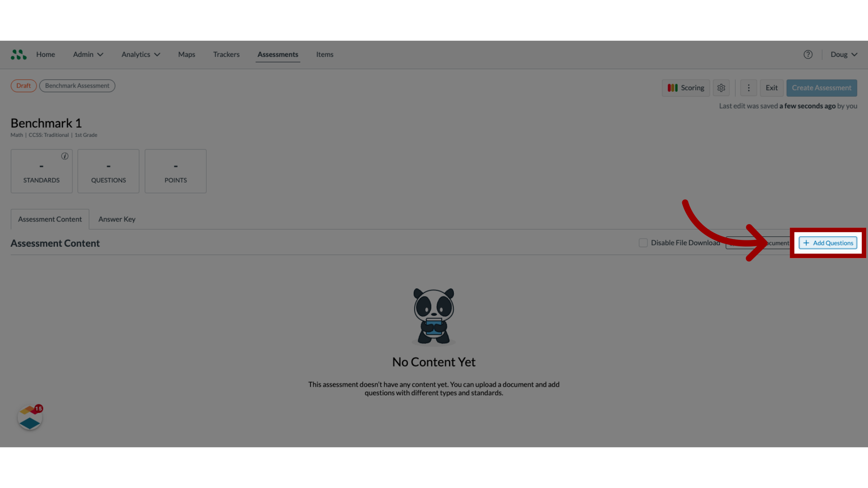Select the Draft status badge
This screenshot has height=488, width=868.
pyautogui.click(x=23, y=85)
